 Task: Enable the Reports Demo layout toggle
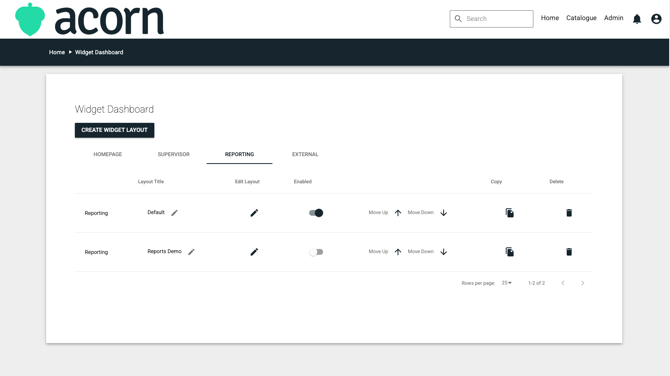316,252
